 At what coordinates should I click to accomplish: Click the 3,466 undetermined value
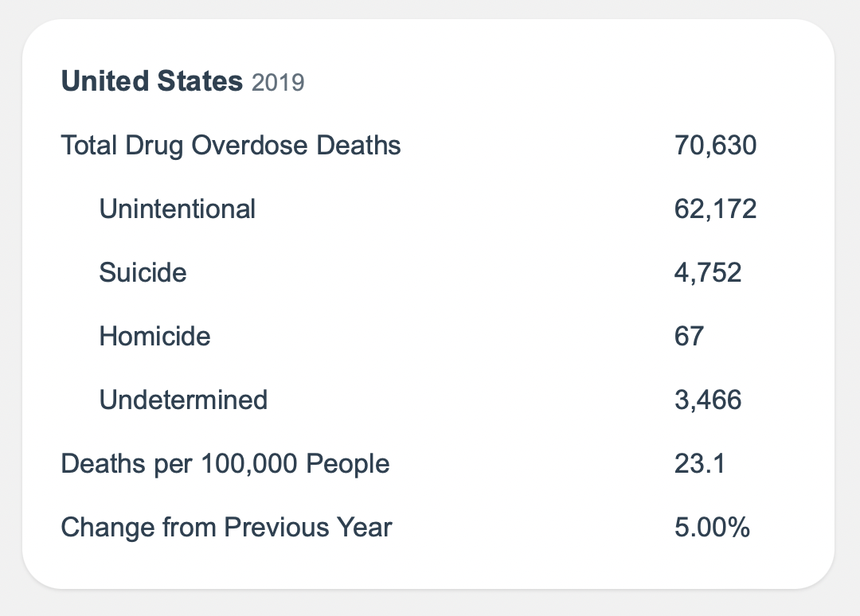pyautogui.click(x=708, y=400)
